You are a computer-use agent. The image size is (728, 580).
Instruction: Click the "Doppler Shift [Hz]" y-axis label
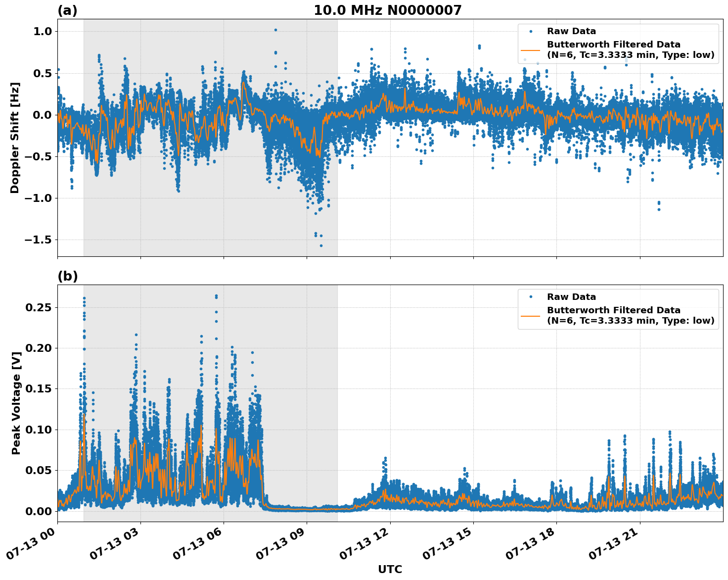pos(15,138)
